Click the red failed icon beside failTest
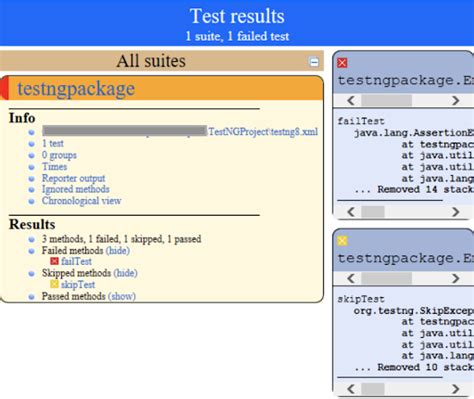Image resolution: width=474 pixels, height=399 pixels. [54, 261]
